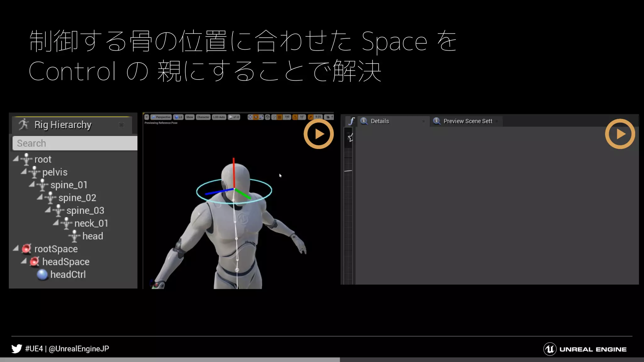This screenshot has height=362, width=644.
Task: Click the #UE4 | @UnrealEngineJP footer text
Action: pyautogui.click(x=67, y=349)
